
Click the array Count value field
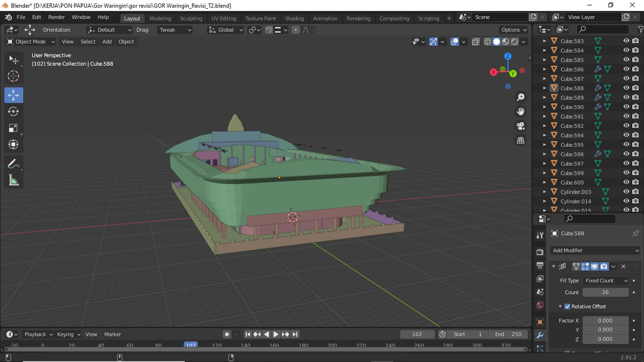[x=605, y=292]
